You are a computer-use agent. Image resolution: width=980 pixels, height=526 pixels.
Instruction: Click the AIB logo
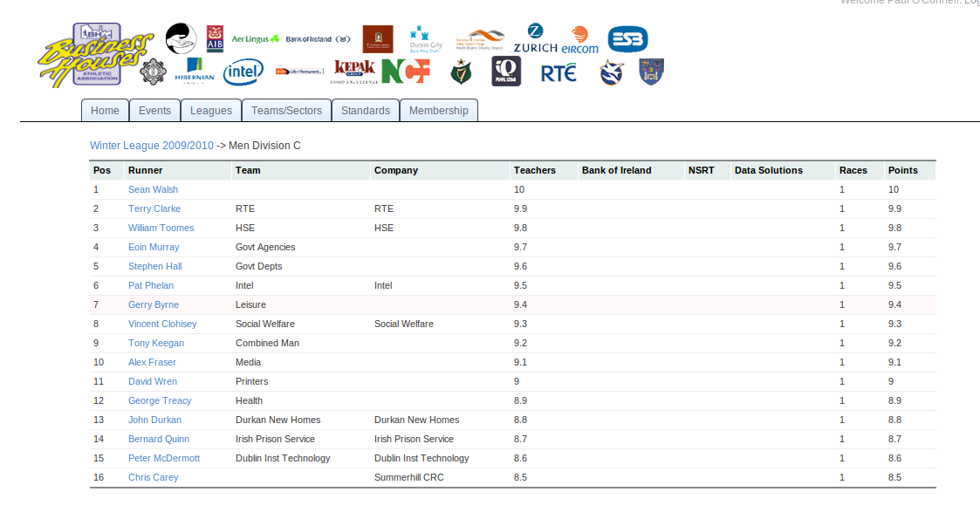point(215,38)
